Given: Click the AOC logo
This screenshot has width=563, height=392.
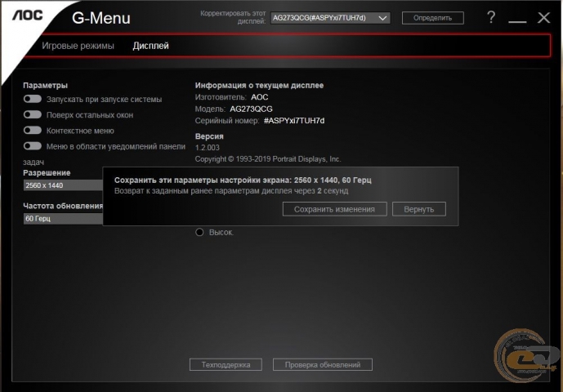Looking at the screenshot, I should point(28,16).
